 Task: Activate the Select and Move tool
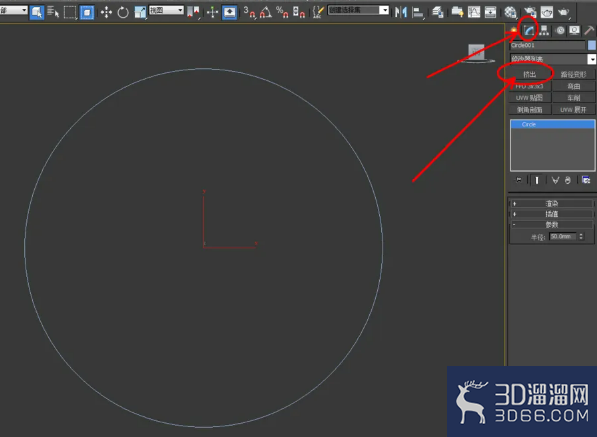[106, 13]
